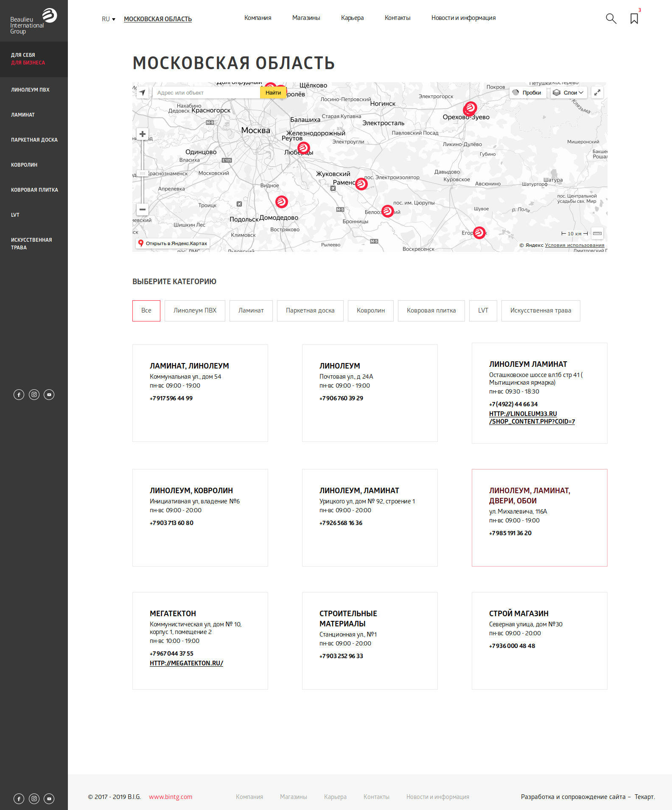Open Facebook icon in sidebar middle
This screenshot has height=810, width=672.
click(19, 395)
